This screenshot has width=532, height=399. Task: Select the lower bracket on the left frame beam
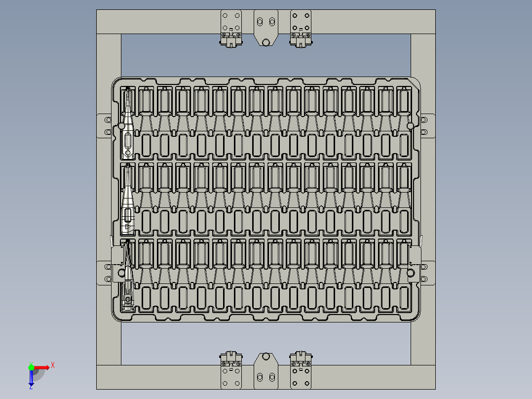click(104, 273)
